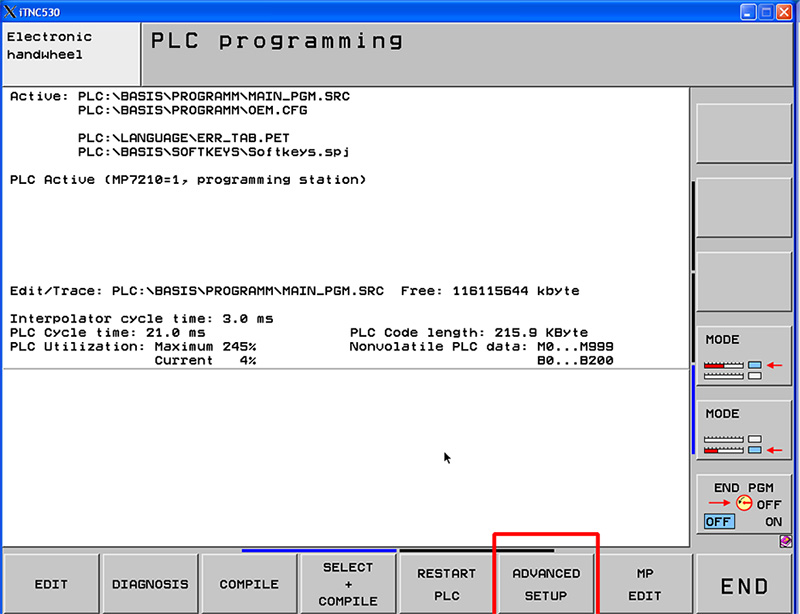Click RESTART PLC soft key
Viewport: 800px width, 614px height.
click(x=447, y=585)
